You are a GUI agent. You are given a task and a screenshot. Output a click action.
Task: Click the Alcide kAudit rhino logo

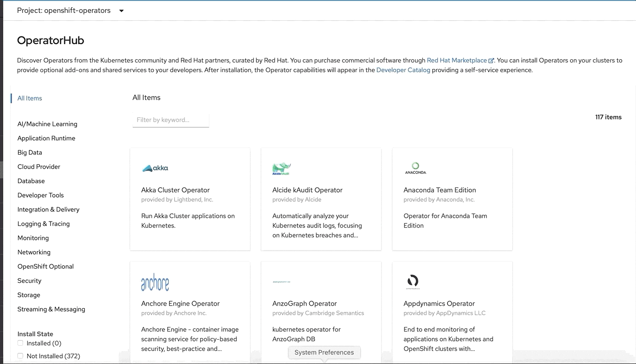tap(281, 169)
